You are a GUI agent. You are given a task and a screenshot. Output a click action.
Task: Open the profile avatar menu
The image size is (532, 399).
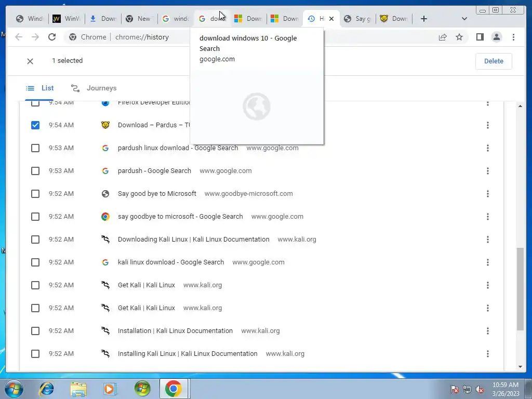coord(497,37)
